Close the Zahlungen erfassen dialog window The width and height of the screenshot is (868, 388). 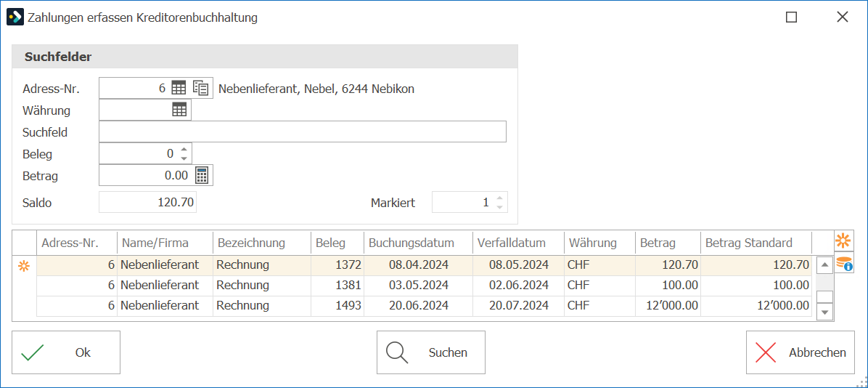coord(843,17)
